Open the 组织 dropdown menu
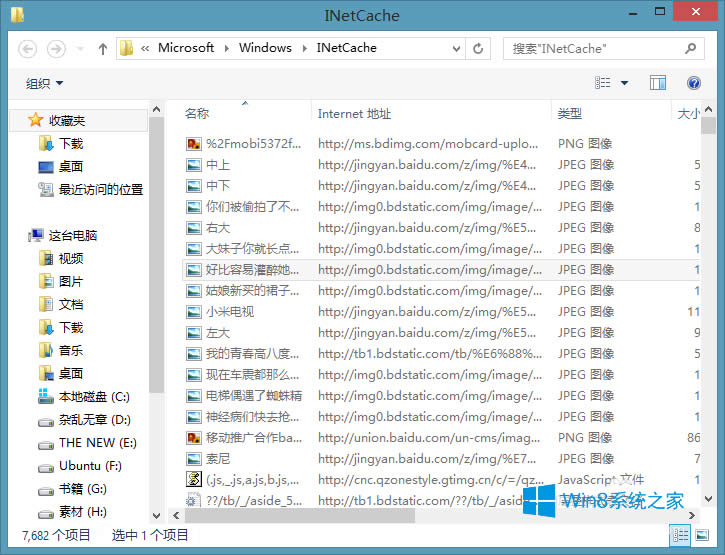The height and width of the screenshot is (555, 725). click(x=44, y=84)
